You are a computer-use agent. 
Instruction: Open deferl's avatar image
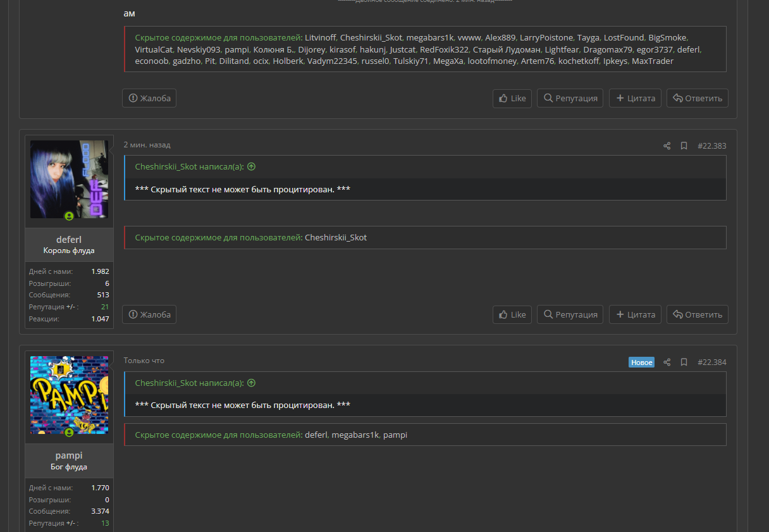pos(69,180)
